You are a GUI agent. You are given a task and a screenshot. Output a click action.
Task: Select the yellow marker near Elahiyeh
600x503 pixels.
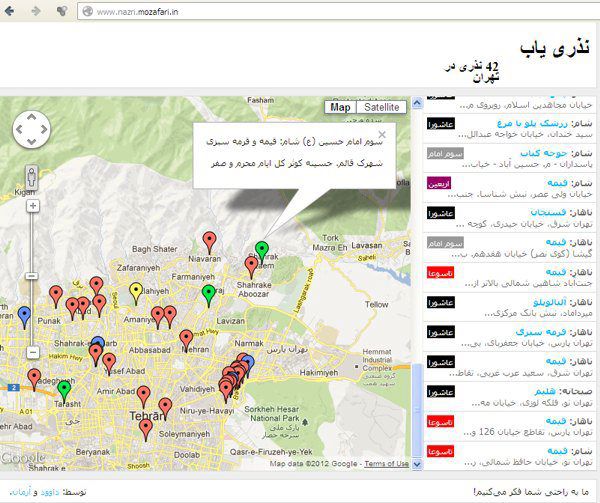pos(136,294)
